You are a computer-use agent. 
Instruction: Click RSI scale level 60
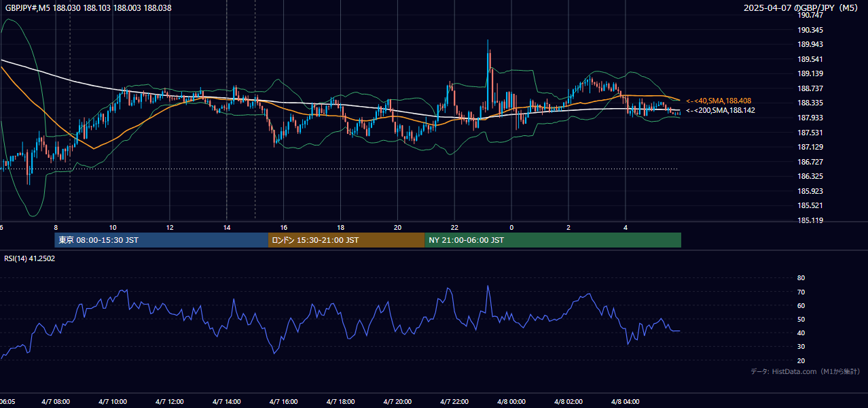pos(801,305)
